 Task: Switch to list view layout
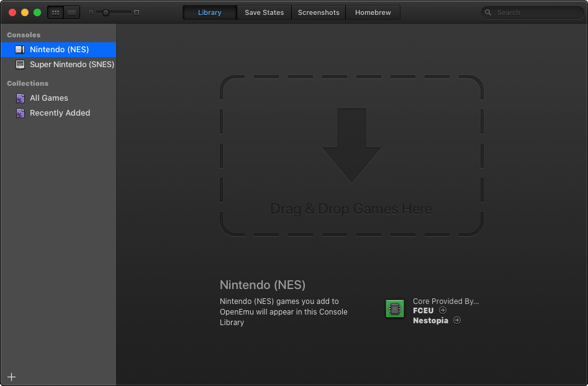tap(71, 12)
